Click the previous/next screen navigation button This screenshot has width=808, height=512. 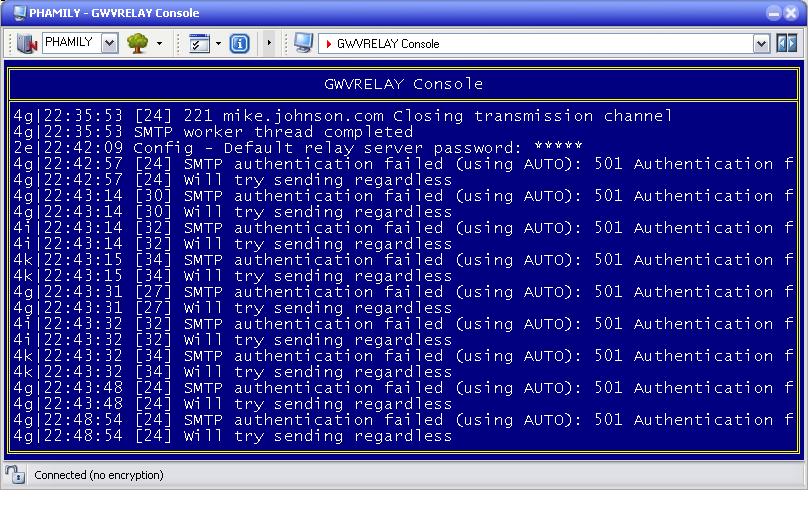[787, 43]
